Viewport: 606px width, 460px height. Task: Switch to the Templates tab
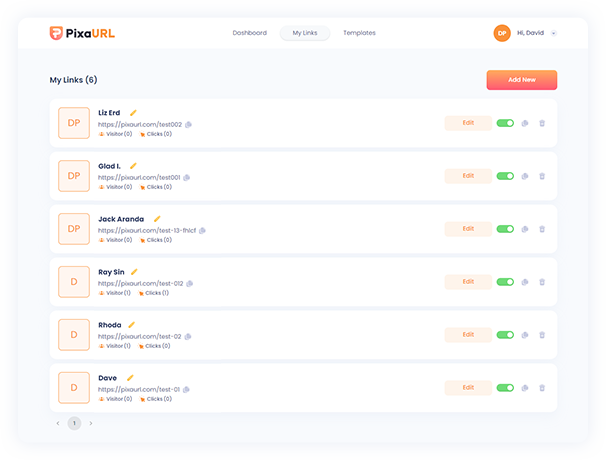(x=359, y=33)
